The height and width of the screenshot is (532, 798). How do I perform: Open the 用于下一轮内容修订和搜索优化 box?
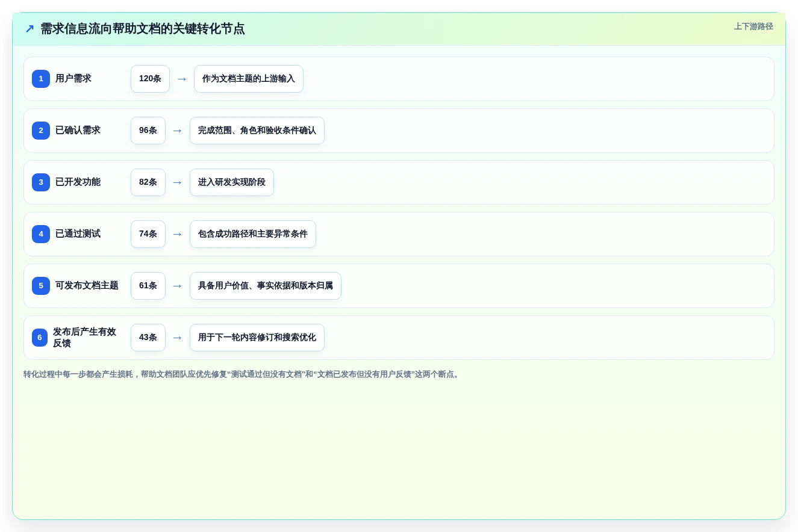pos(257,338)
